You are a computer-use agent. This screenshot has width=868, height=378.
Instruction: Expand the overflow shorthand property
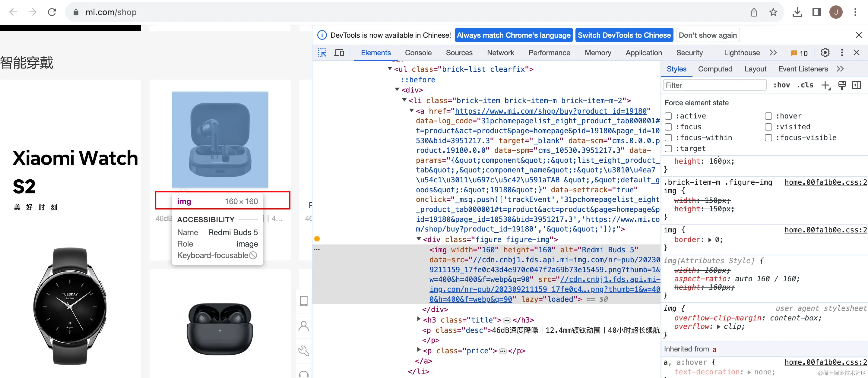coord(718,327)
